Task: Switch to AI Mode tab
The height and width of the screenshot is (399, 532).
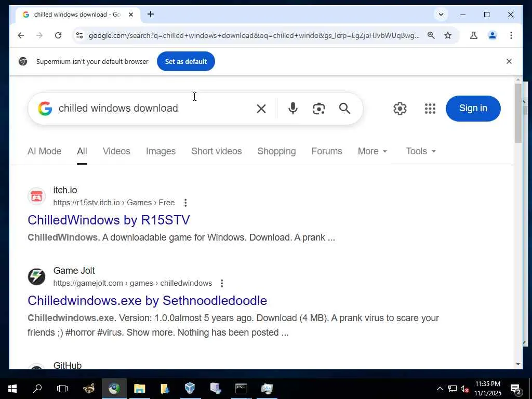Action: pyautogui.click(x=45, y=151)
